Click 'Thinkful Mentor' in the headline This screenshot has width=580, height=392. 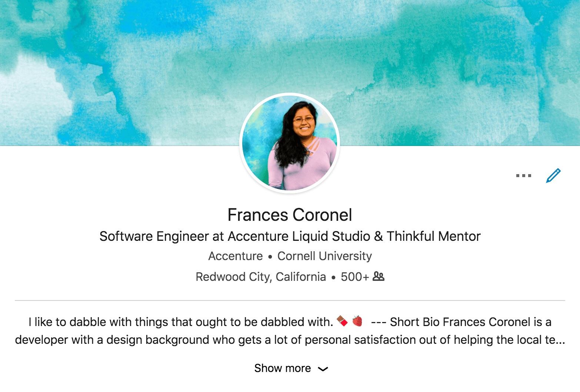(x=434, y=236)
